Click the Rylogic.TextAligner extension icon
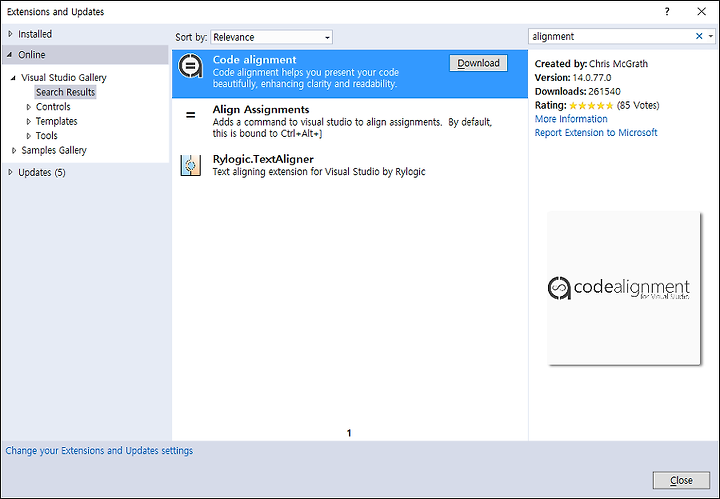This screenshot has height=499, width=720. pyautogui.click(x=190, y=165)
